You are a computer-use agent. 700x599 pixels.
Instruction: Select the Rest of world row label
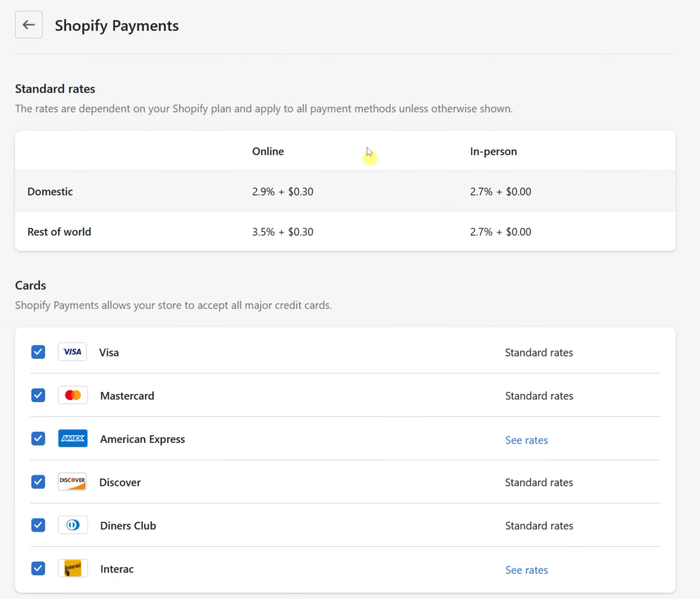[x=59, y=232]
